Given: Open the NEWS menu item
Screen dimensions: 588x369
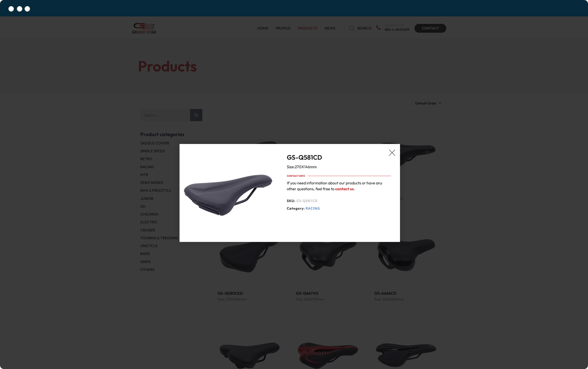Looking at the screenshot, I should [330, 28].
